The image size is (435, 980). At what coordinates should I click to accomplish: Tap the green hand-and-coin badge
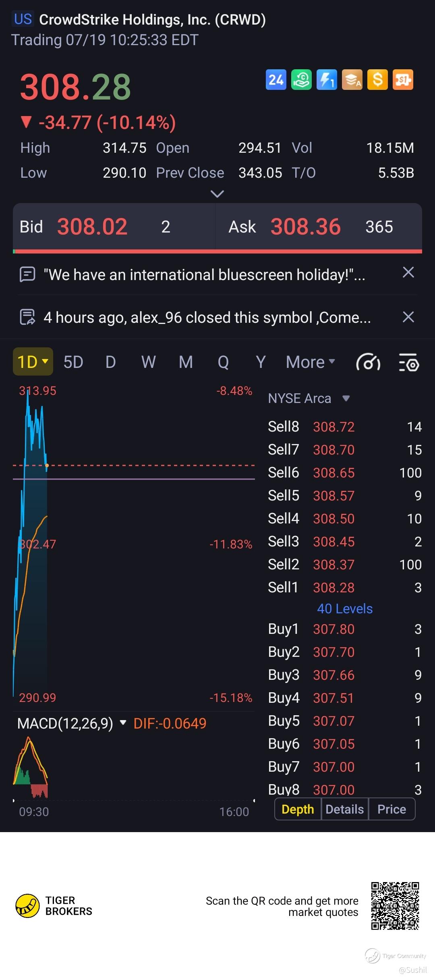pos(301,80)
